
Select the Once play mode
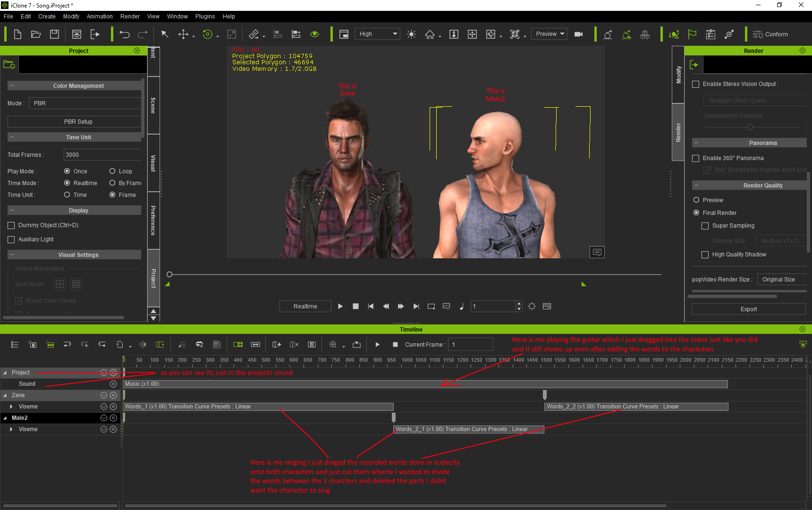[67, 171]
